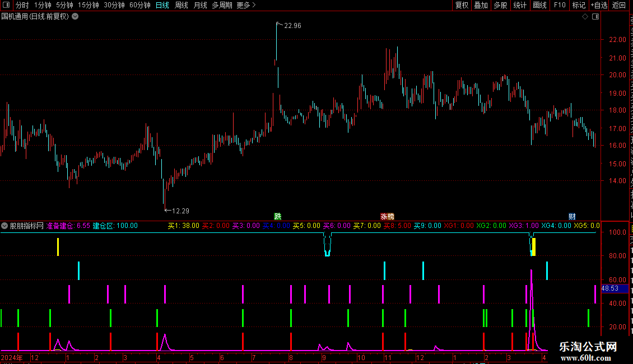Image resolution: width=633 pixels, height=364 pixels.
Task: Open 多周期 multi-period view
Action: click(x=222, y=5)
